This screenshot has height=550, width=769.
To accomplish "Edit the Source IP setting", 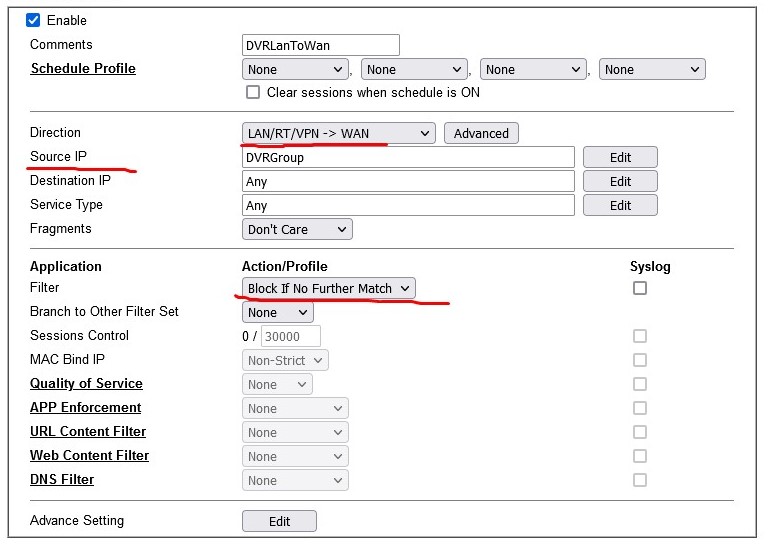I will 620,157.
